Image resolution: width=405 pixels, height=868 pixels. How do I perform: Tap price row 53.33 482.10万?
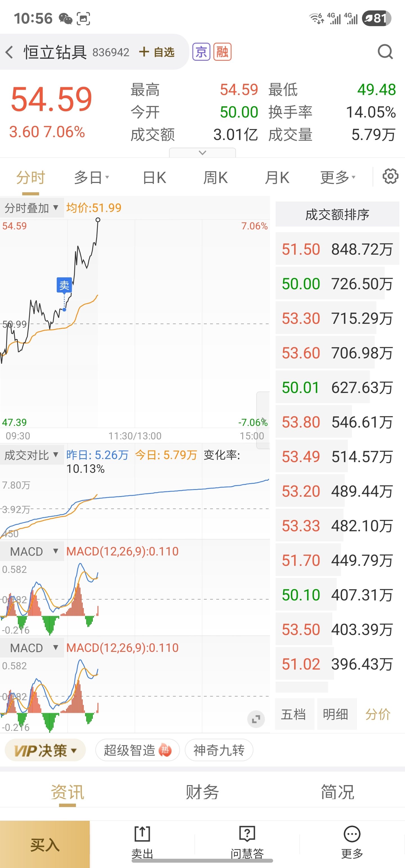tap(337, 526)
